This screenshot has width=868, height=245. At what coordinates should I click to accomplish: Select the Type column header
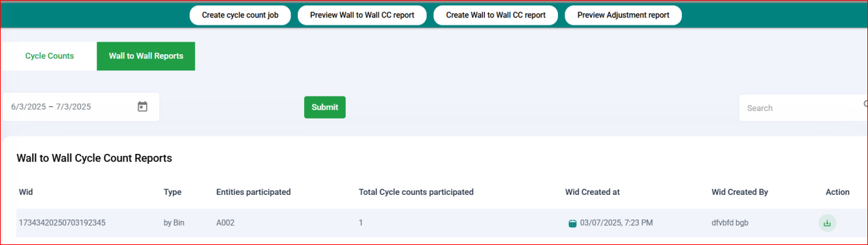click(173, 192)
